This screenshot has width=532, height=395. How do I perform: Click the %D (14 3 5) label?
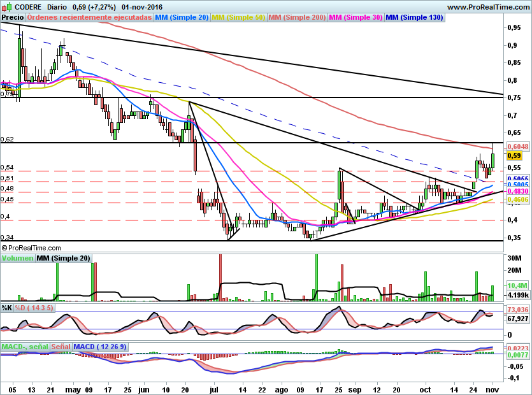(x=34, y=308)
